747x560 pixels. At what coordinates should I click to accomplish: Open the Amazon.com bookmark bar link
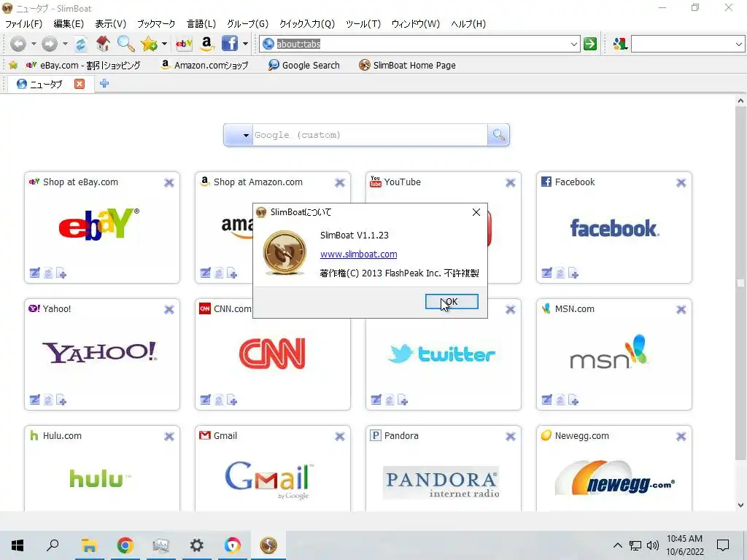tap(205, 65)
